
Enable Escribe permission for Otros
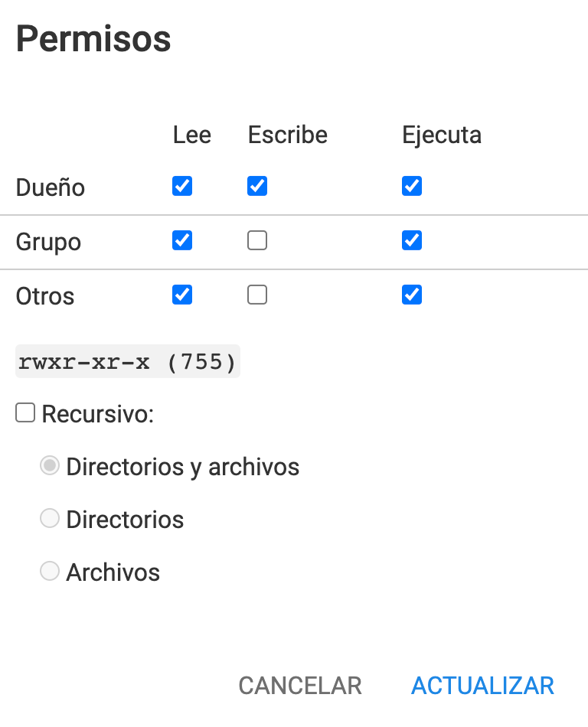(x=257, y=295)
